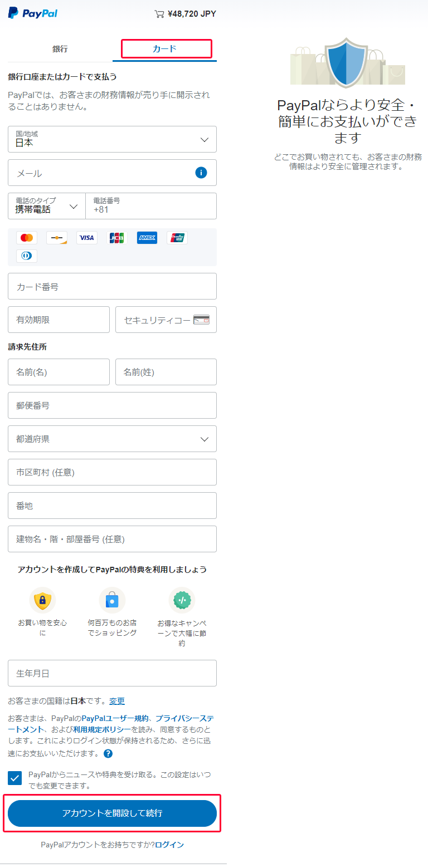Click the email info icon
428x868 pixels.
click(x=201, y=173)
